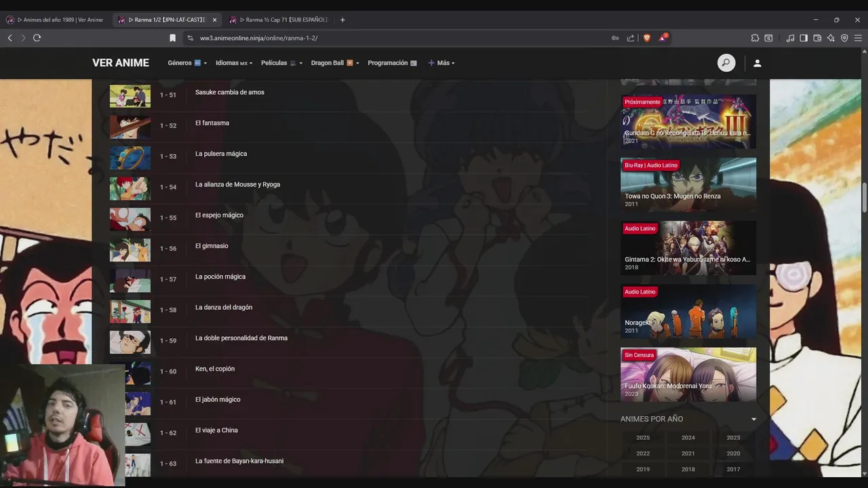Open Towa no Quon 3 card
This screenshot has width=868, height=488.
coord(688,185)
